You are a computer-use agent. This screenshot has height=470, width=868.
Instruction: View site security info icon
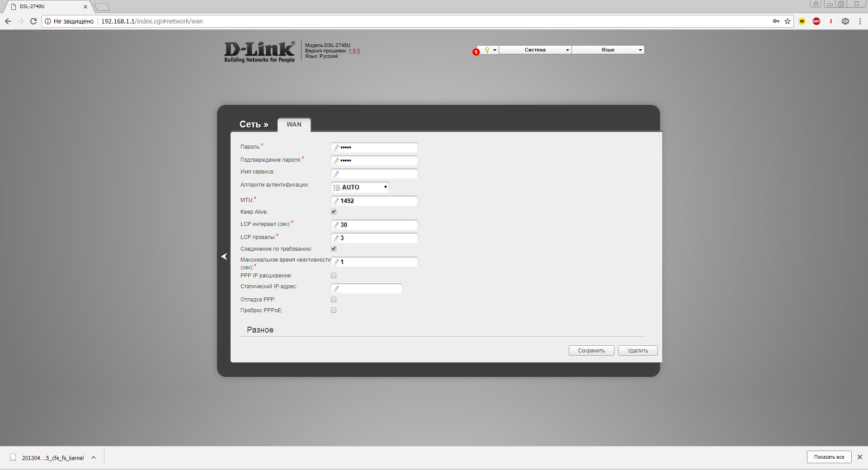(x=48, y=21)
